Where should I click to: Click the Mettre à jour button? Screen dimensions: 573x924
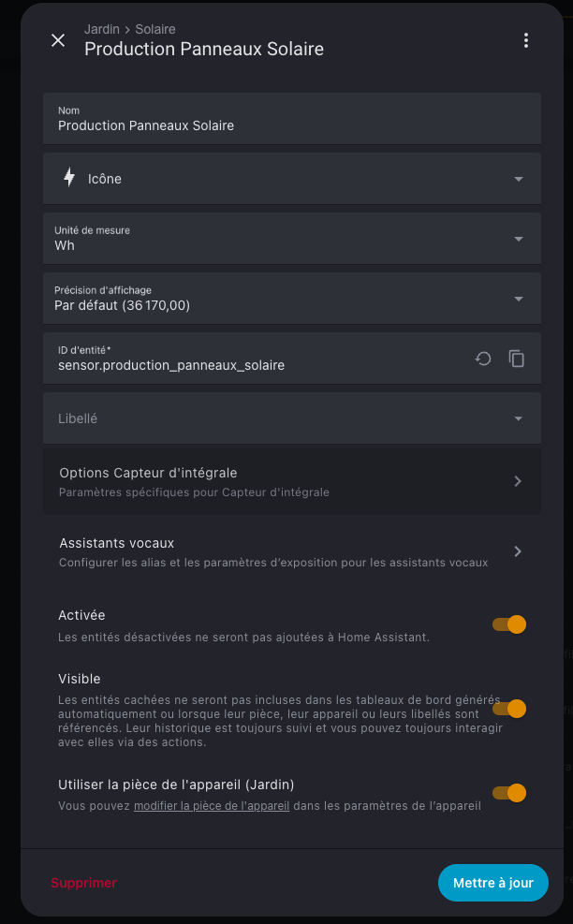tap(493, 883)
